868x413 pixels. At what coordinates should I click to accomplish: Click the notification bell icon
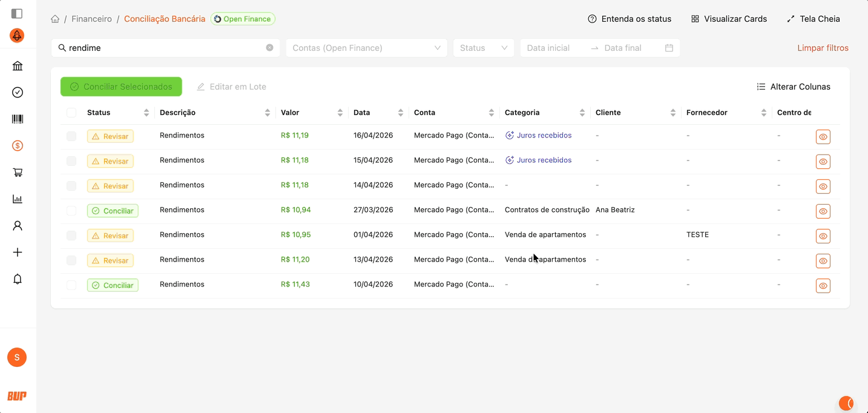(18, 279)
